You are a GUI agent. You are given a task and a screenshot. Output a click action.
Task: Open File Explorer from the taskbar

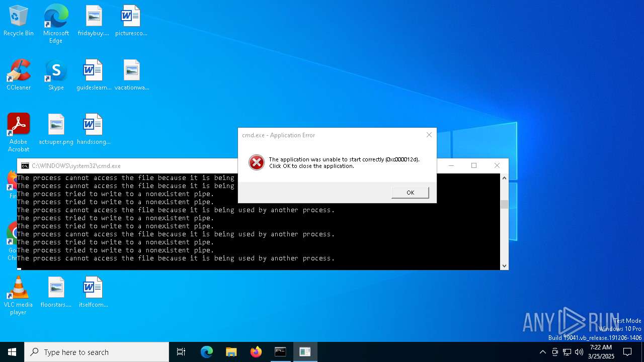click(231, 352)
